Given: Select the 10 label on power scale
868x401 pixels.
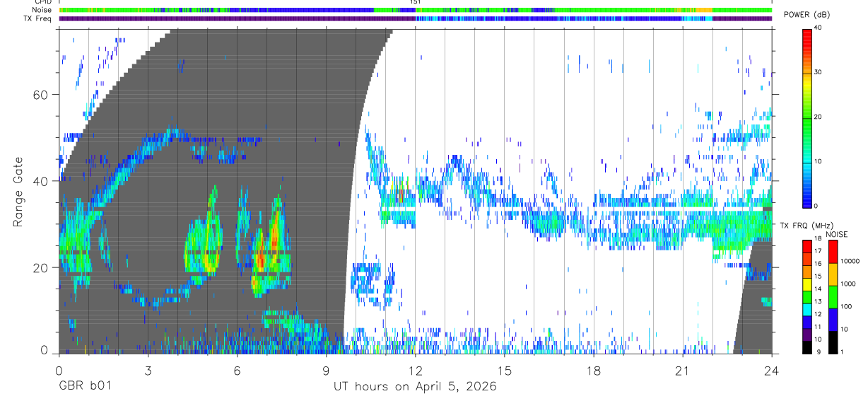Looking at the screenshot, I should [x=819, y=161].
